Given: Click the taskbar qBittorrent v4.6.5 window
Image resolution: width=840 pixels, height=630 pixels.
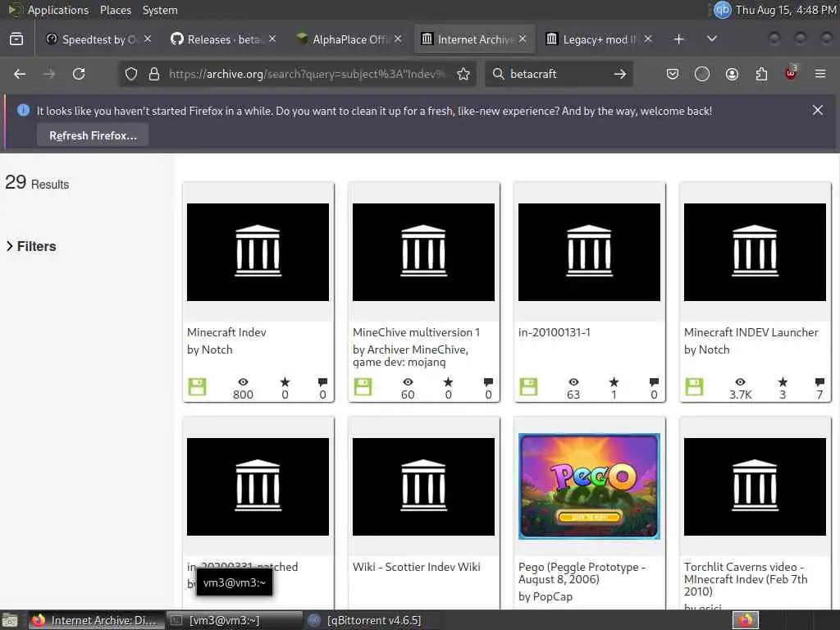Looking at the screenshot, I should [x=374, y=620].
